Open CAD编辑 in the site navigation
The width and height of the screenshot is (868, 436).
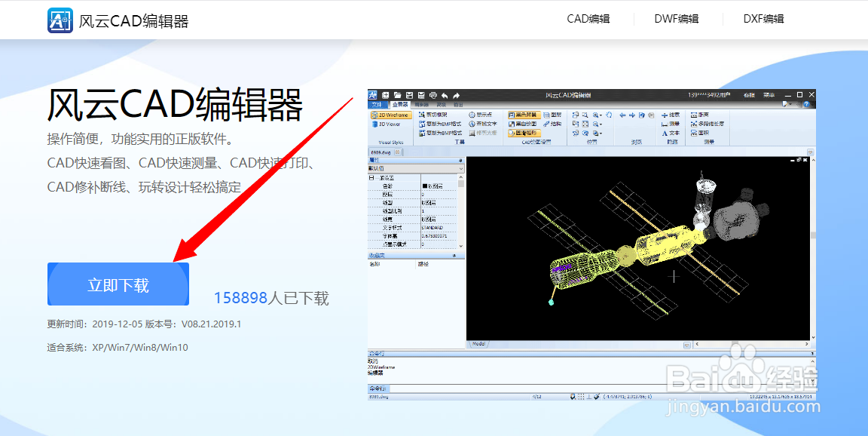pos(588,19)
